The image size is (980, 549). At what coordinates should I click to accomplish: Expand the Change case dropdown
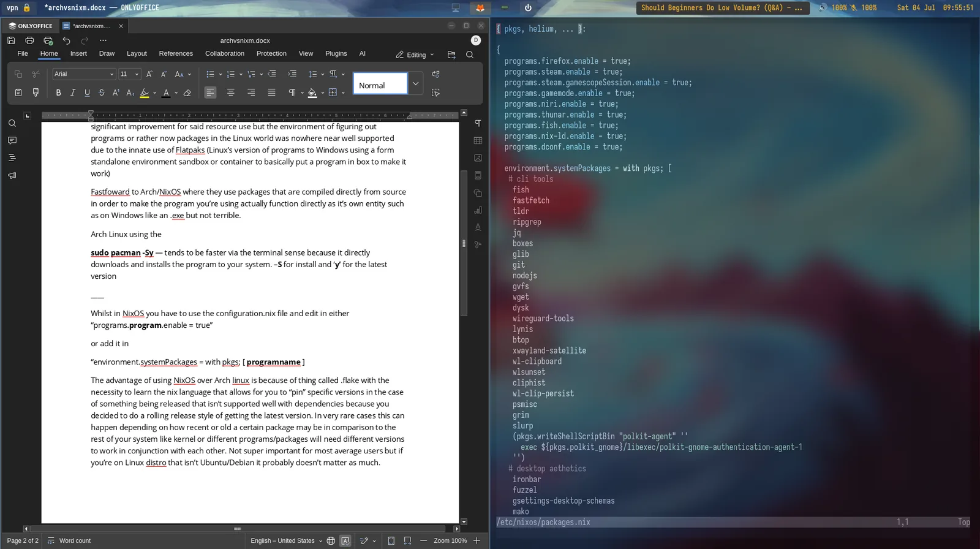coord(189,74)
